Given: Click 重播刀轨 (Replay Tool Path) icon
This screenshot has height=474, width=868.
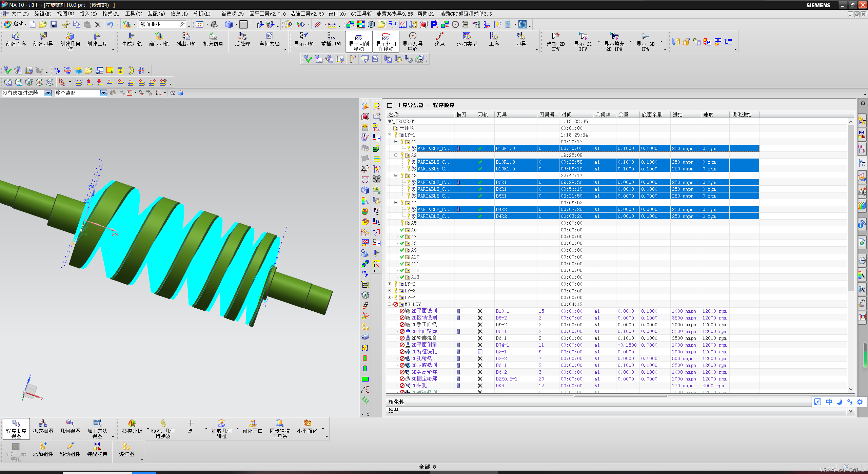Looking at the screenshot, I should (x=331, y=40).
